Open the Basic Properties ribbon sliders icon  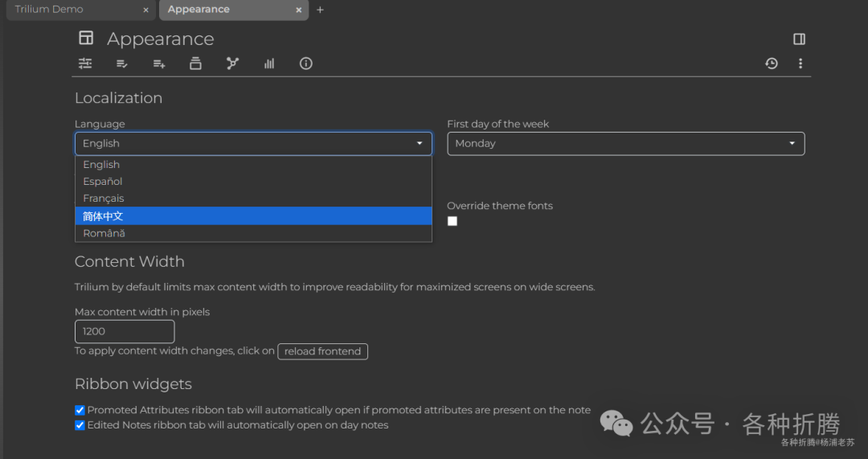[x=85, y=64]
